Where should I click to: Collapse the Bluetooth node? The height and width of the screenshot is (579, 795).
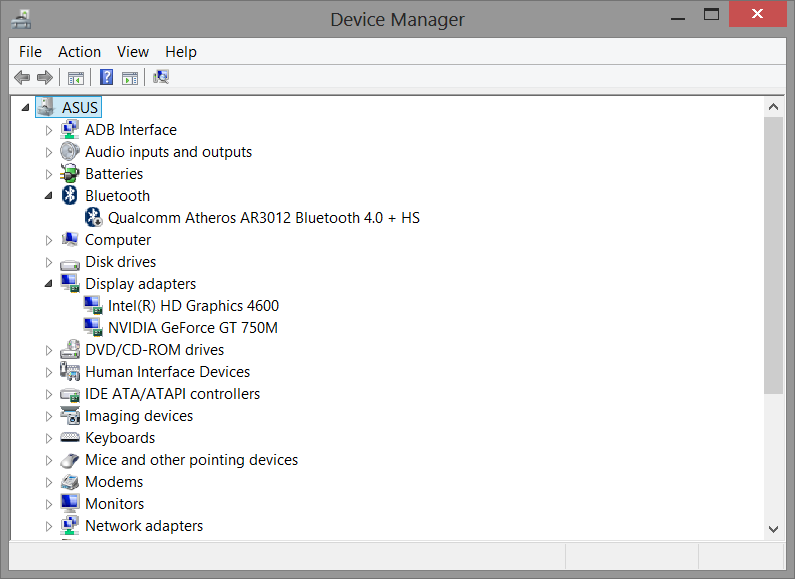coord(49,195)
